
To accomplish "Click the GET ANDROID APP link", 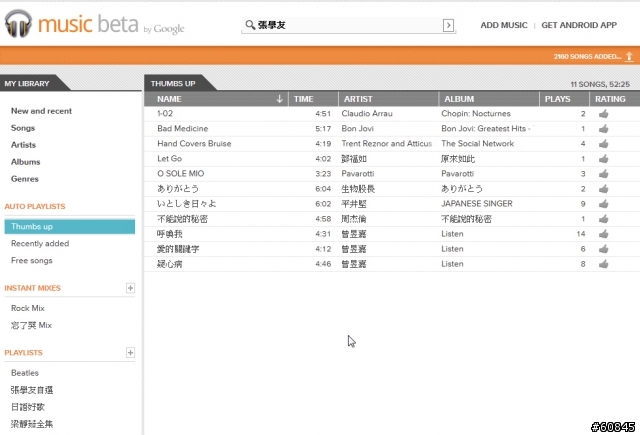I will pyautogui.click(x=579, y=25).
